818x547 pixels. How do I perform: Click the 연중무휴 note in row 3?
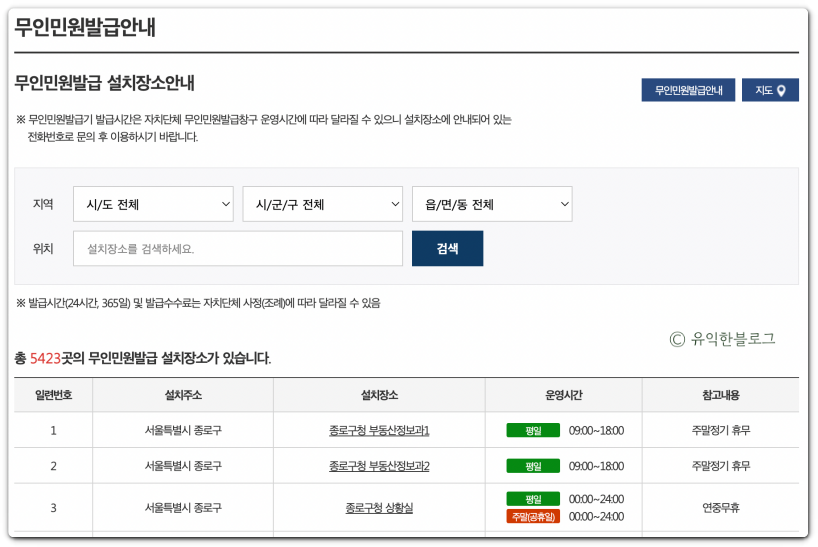pos(720,508)
